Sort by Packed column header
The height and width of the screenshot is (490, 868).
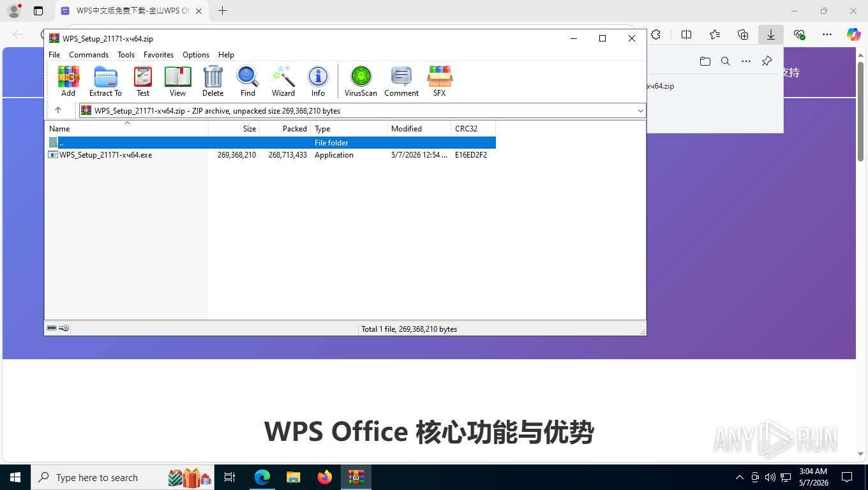tap(285, 128)
